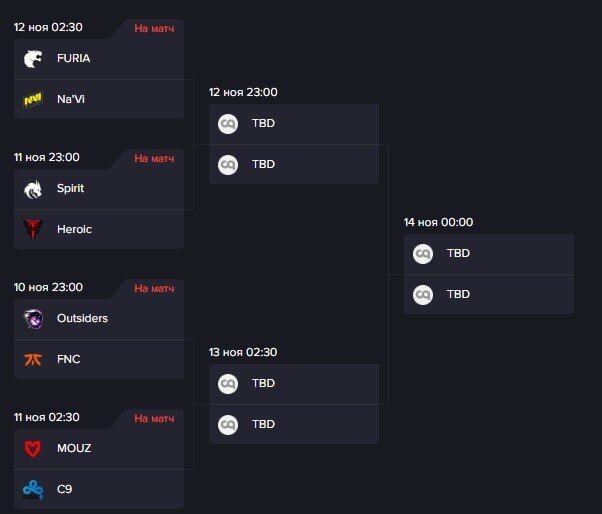Open 'На матч' link for MOUZ vs C9
This screenshot has width=602, height=514.
coord(154,418)
